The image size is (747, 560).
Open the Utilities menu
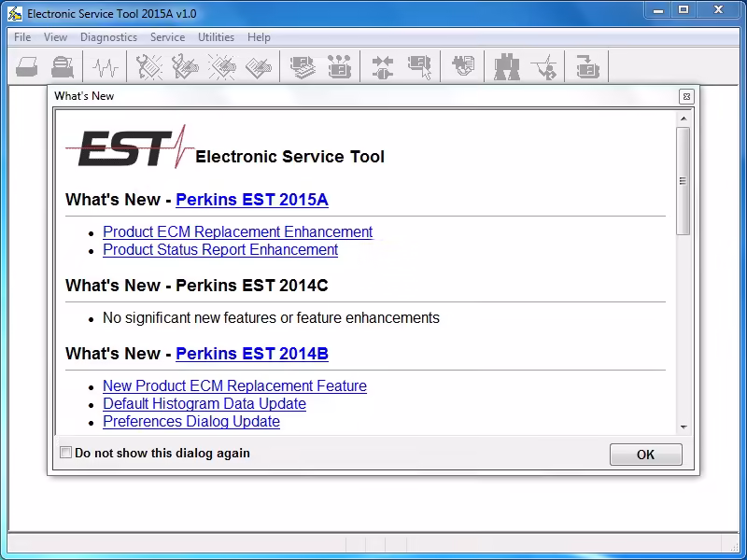point(216,37)
